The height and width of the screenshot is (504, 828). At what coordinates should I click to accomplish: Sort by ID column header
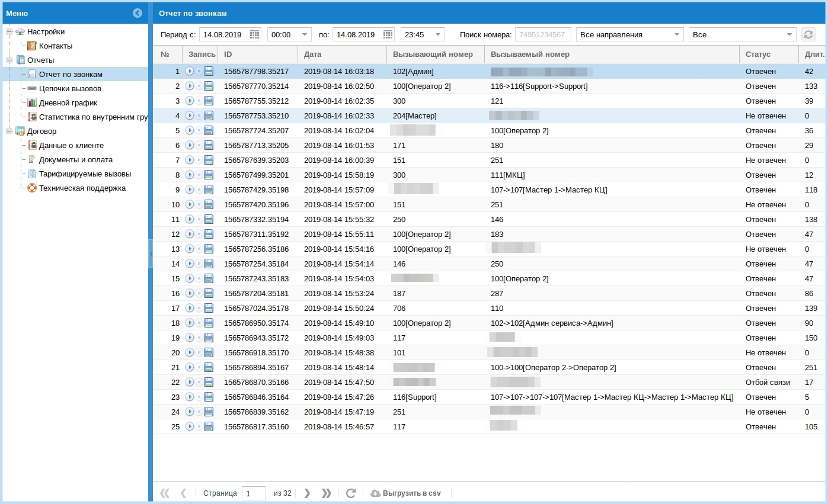click(x=258, y=54)
